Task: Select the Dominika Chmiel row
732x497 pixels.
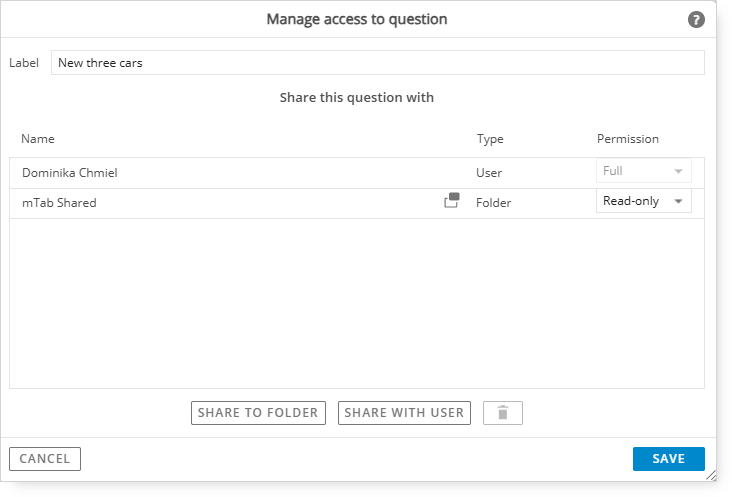Action: [357, 173]
